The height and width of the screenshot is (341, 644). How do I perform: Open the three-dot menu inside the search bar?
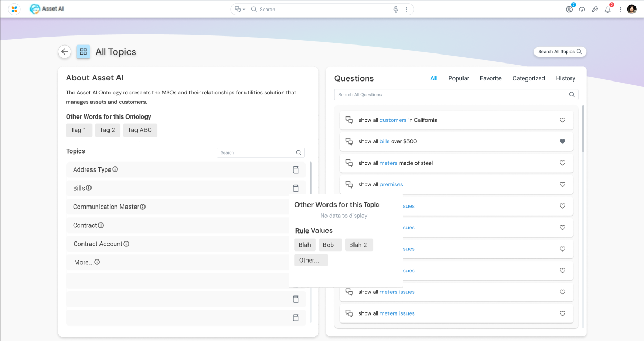pos(406,10)
